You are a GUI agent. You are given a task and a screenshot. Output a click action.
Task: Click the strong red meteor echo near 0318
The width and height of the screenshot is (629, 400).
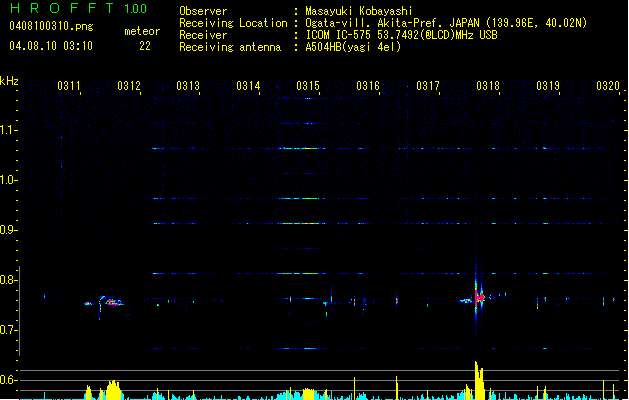click(478, 298)
